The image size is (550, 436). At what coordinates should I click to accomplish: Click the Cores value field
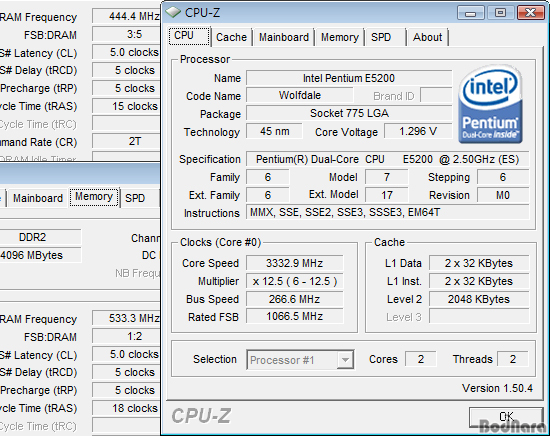421,359
